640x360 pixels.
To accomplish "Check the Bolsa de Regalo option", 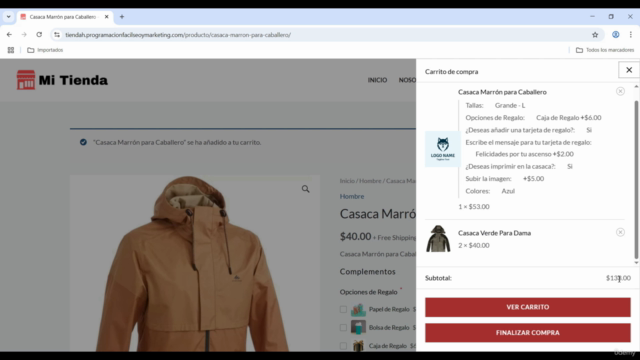I will click(343, 327).
